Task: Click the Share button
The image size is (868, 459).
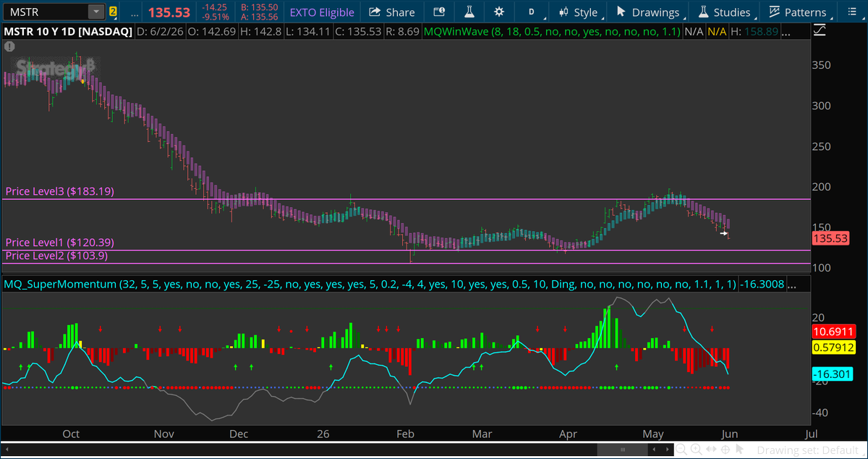Action: pyautogui.click(x=392, y=12)
